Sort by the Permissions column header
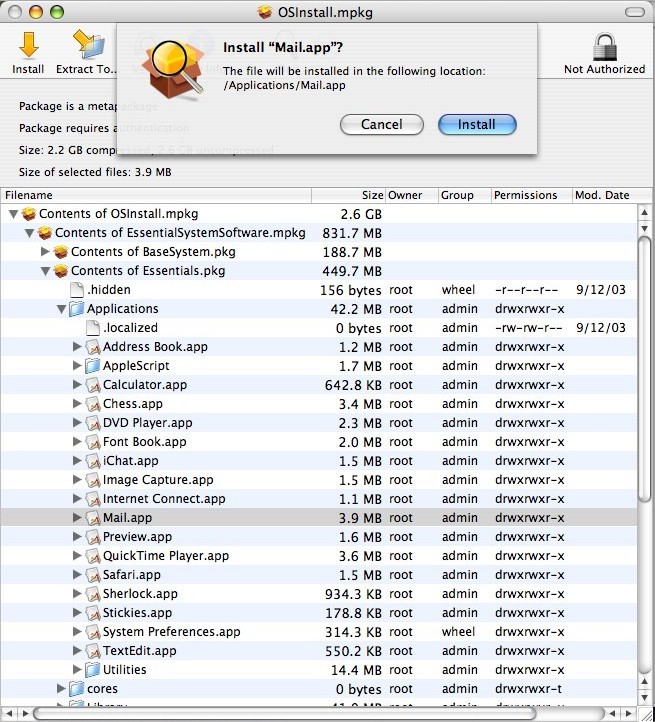This screenshot has height=722, width=655. [x=532, y=195]
